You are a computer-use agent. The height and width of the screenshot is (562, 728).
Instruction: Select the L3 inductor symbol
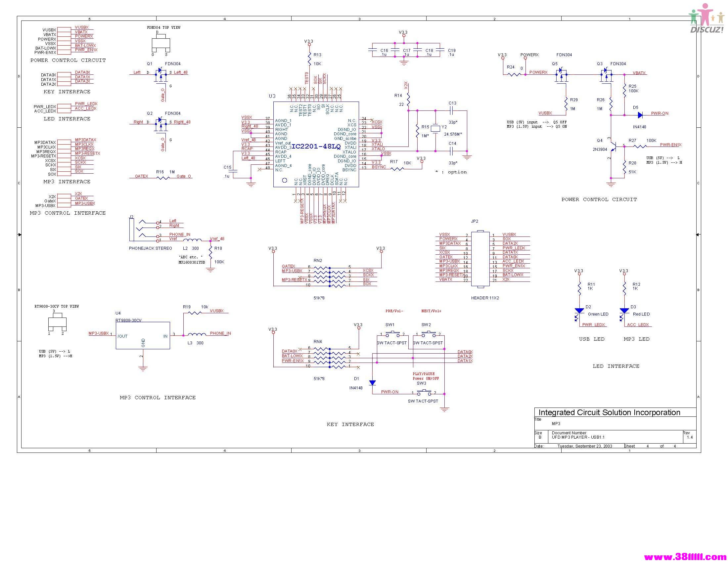pyautogui.click(x=197, y=334)
